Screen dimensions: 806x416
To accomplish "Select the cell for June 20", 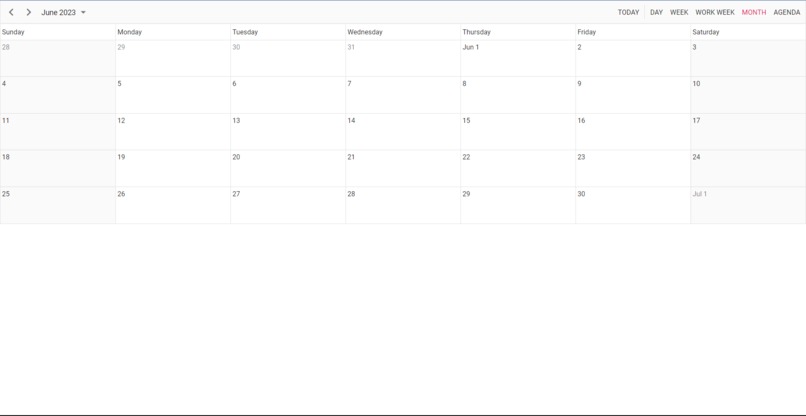I will click(288, 169).
